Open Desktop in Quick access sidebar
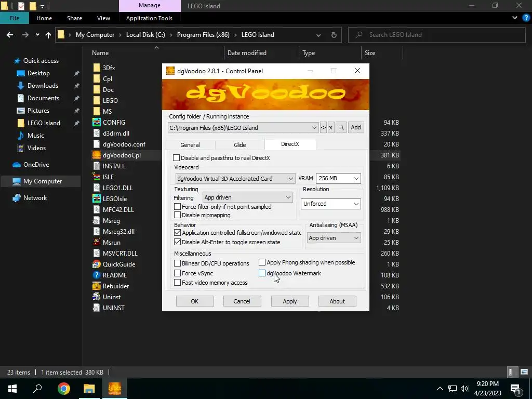This screenshot has width=532, height=399. coord(38,73)
